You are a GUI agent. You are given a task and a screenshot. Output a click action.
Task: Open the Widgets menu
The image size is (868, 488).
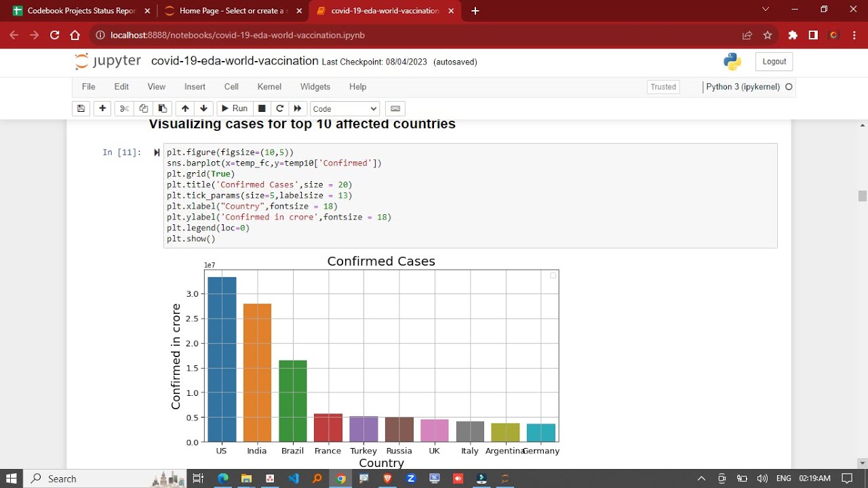pyautogui.click(x=315, y=87)
